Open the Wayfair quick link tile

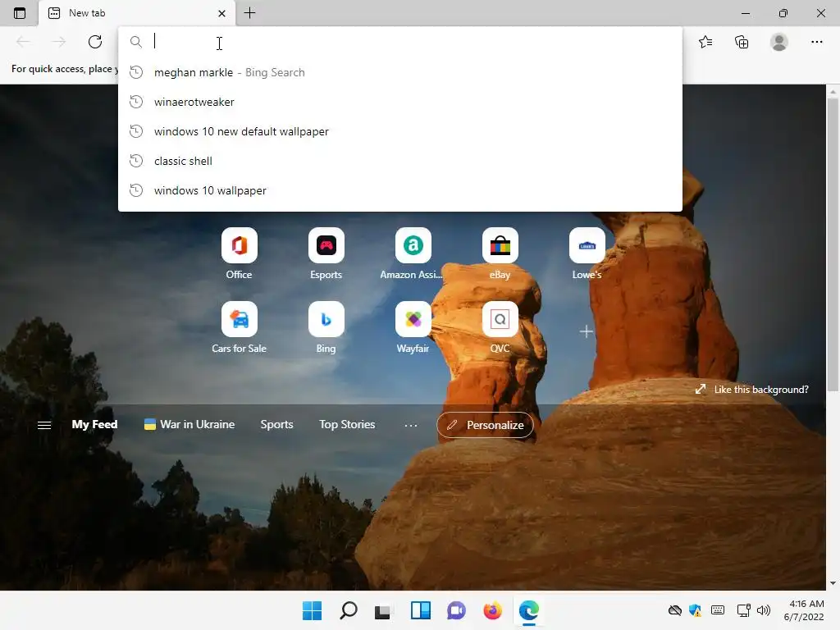point(413,319)
